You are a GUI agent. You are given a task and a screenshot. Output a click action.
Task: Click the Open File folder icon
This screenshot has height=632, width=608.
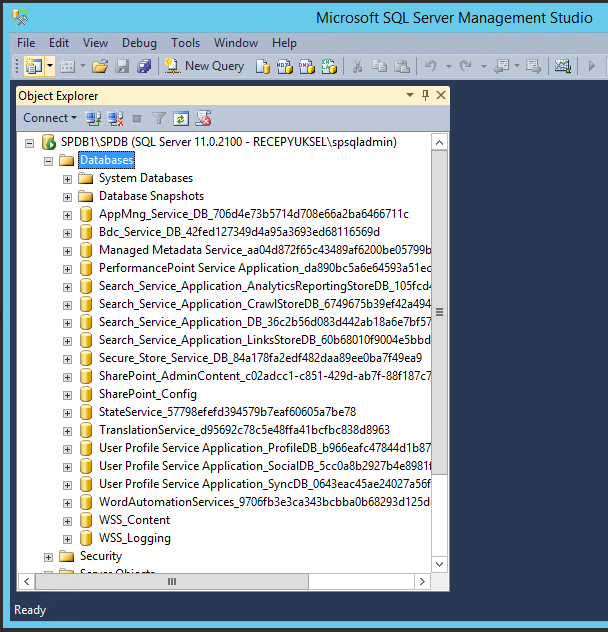point(100,66)
